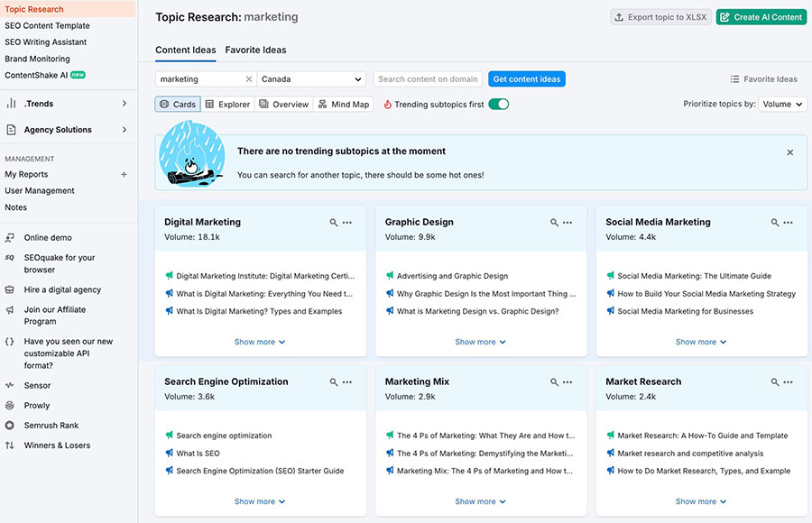Click the Favorite Ideas list icon
Image resolution: width=812 pixels, height=523 pixels.
[x=734, y=79]
